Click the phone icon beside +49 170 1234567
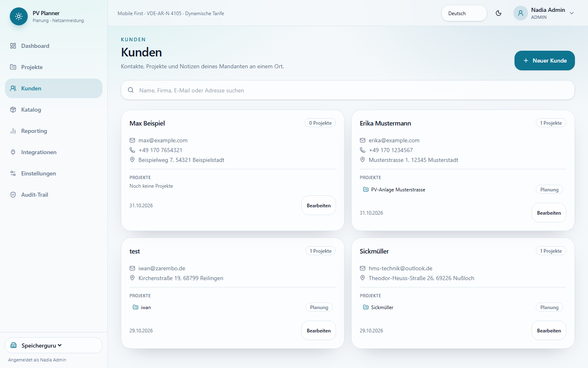This screenshot has height=368, width=588. (363, 150)
